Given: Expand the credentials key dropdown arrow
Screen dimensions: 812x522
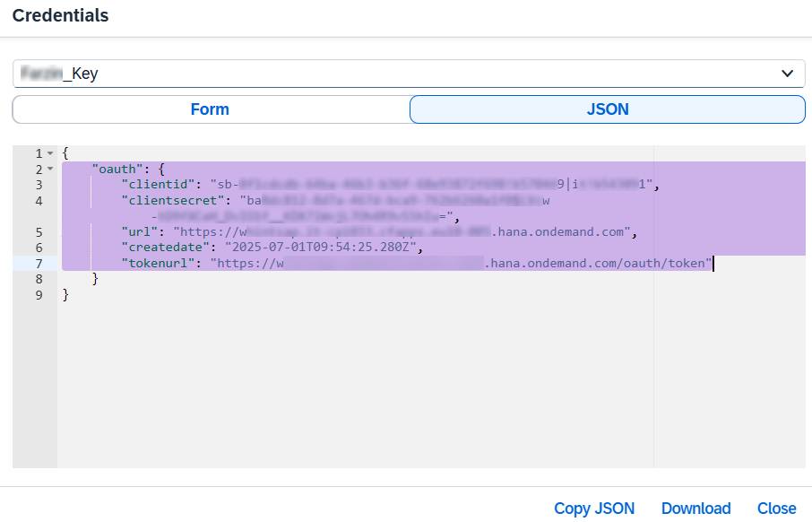Looking at the screenshot, I should pyautogui.click(x=787, y=74).
